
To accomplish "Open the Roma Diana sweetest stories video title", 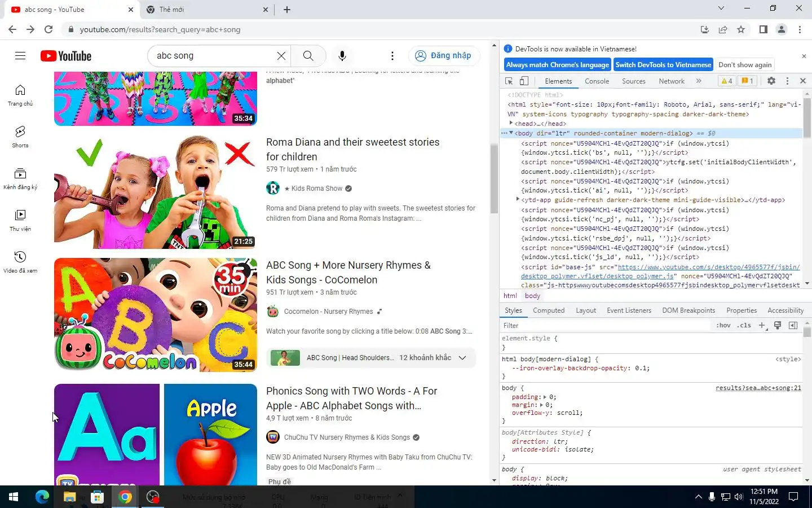I will coord(352,150).
